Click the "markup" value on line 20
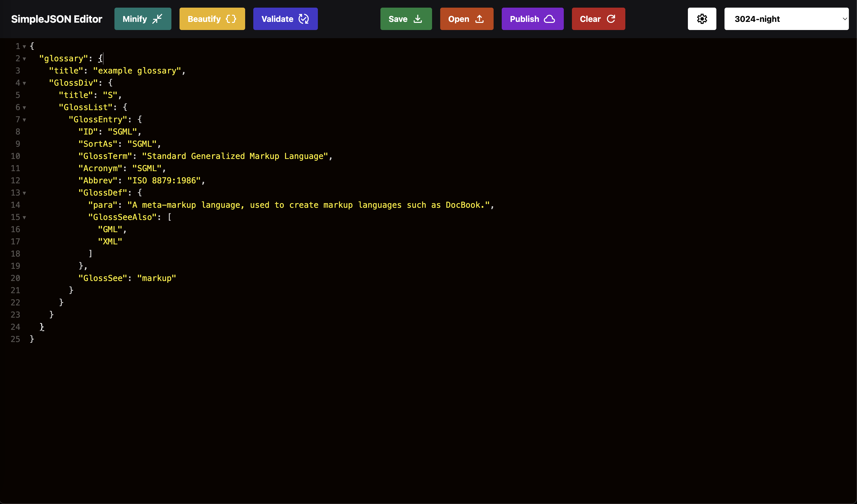This screenshot has width=857, height=504. click(157, 278)
